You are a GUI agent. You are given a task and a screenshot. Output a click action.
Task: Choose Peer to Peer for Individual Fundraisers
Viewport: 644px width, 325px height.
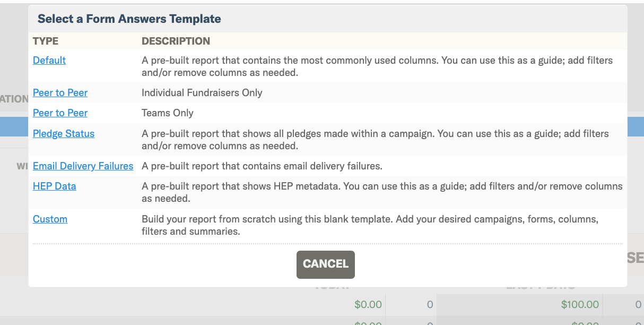click(x=60, y=93)
